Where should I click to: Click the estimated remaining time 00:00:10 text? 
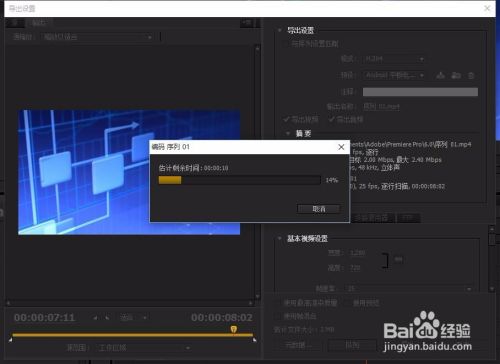(194, 168)
